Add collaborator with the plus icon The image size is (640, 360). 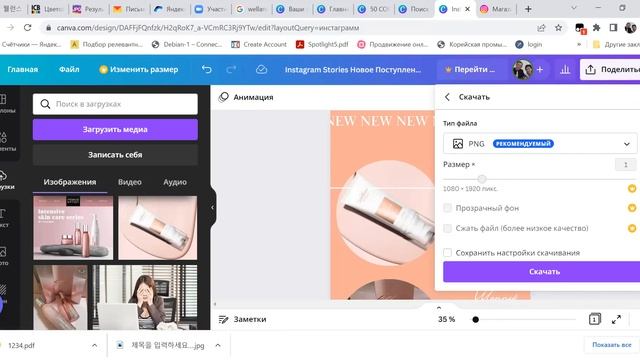(x=540, y=70)
